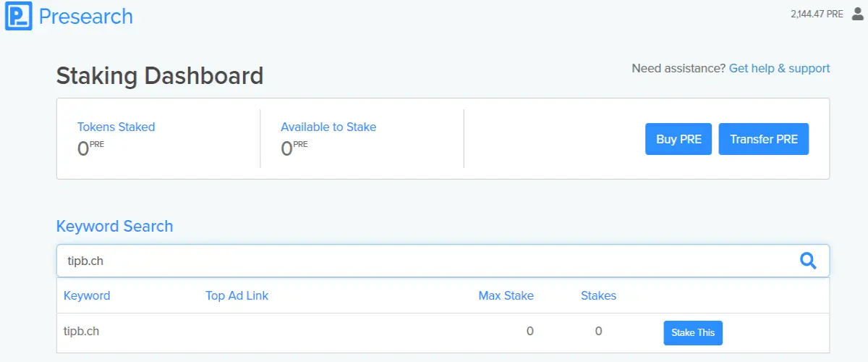Click the Tokens Staked label

pos(116,127)
